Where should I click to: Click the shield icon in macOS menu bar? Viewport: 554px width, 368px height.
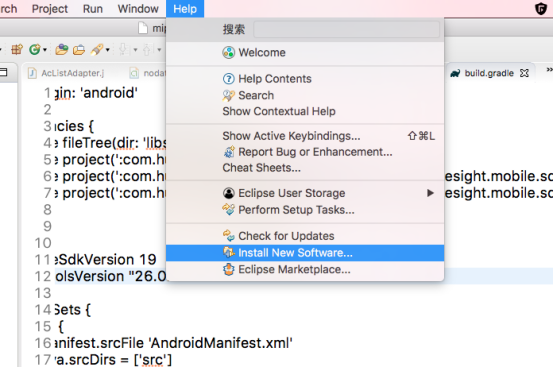tap(541, 8)
